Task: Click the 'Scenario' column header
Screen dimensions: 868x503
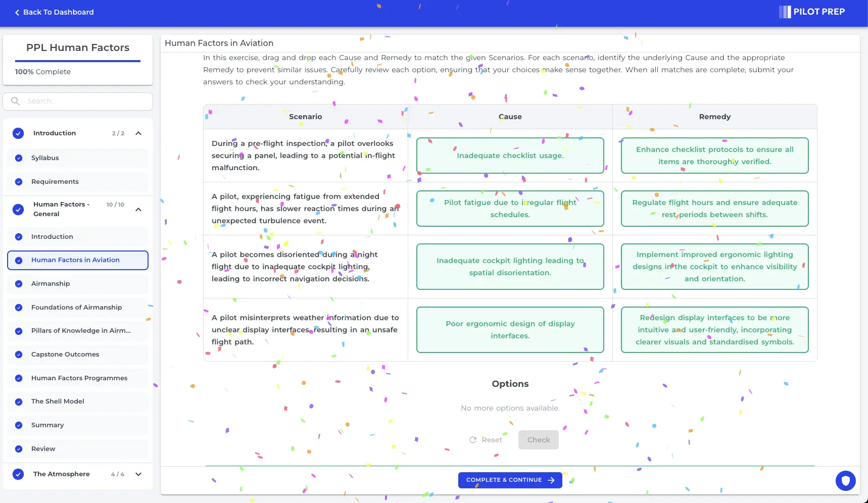Action: click(306, 117)
